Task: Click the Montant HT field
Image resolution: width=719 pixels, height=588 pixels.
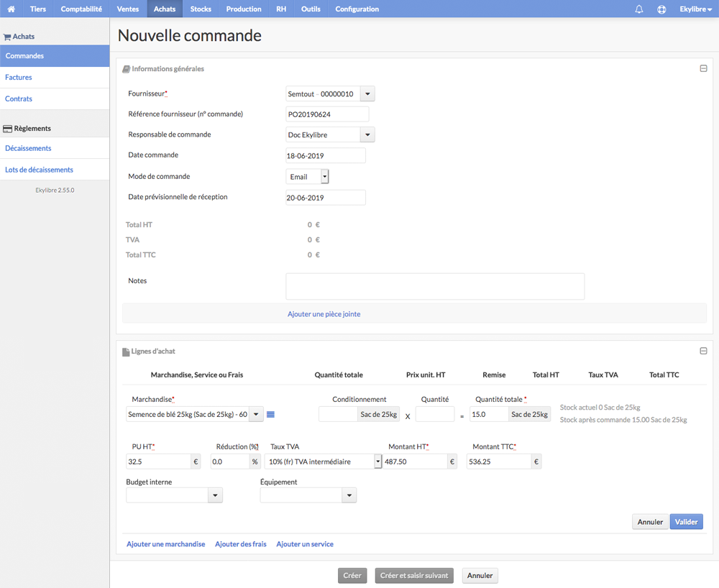Action: (x=415, y=461)
